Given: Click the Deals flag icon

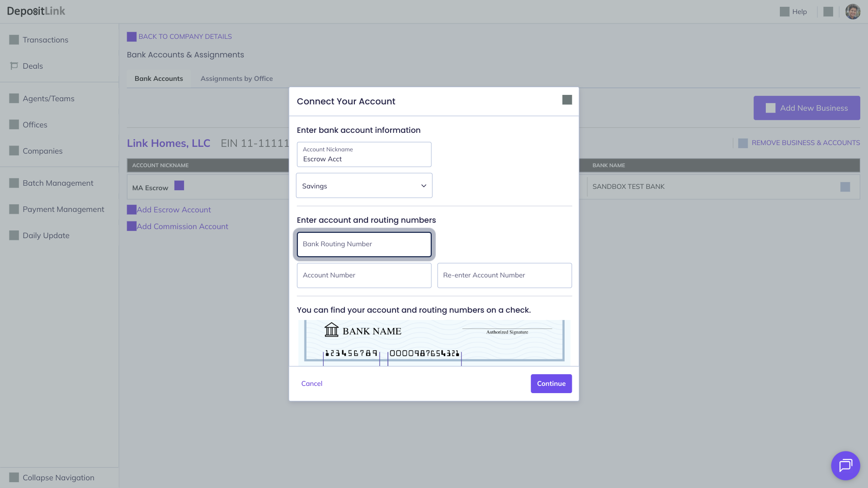Looking at the screenshot, I should pyautogui.click(x=14, y=66).
